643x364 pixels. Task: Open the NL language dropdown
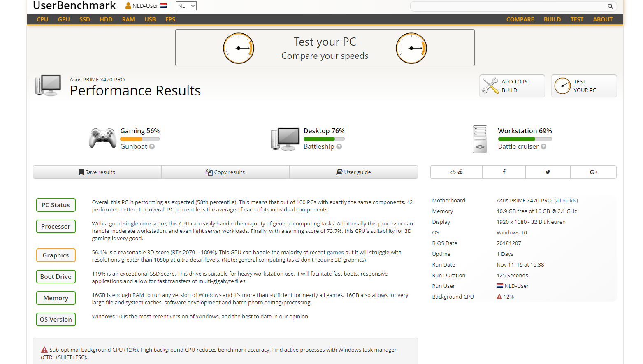tap(186, 6)
